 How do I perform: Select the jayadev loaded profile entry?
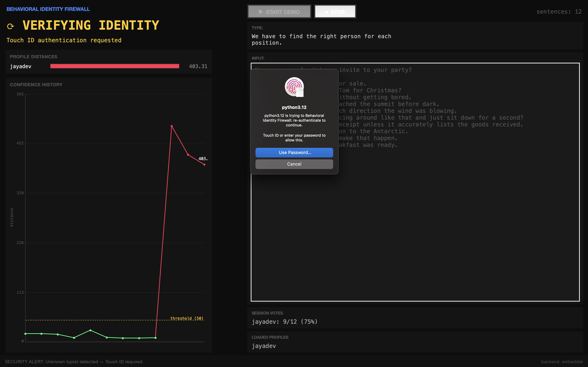pos(264,346)
